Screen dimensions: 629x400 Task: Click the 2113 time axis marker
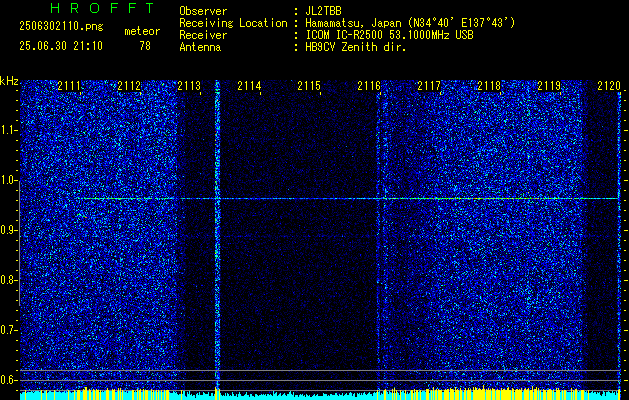tap(189, 86)
